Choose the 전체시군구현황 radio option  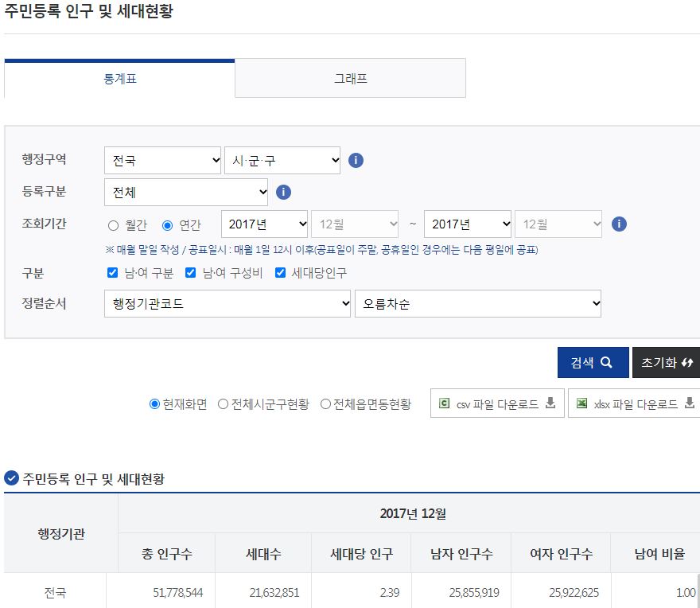223,403
